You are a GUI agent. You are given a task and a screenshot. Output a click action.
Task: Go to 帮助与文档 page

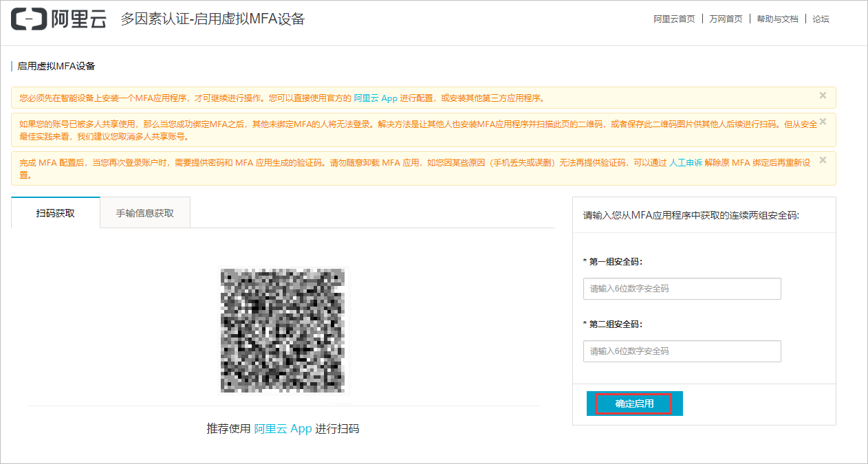[x=777, y=19]
